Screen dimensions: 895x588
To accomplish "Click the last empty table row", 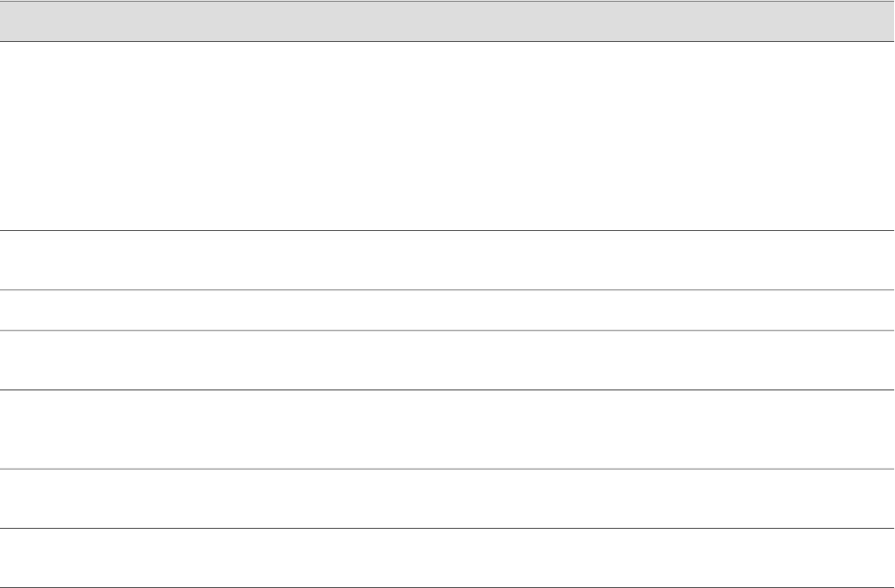I will (447, 557).
